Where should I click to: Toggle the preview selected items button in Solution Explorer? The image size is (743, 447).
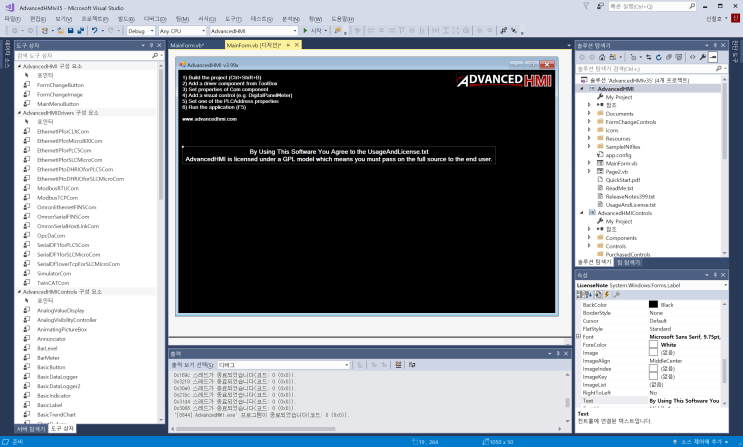[x=713, y=57]
